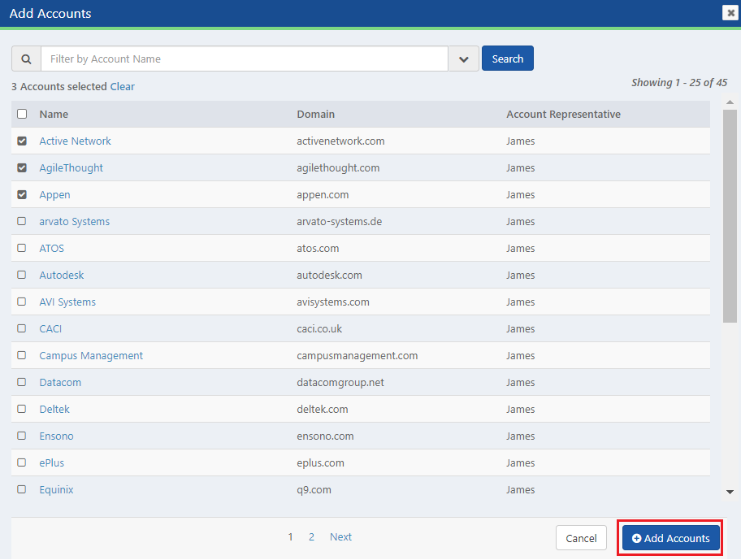The width and height of the screenshot is (741, 560).
Task: Click the scrollbar up arrow
Action: [730, 102]
